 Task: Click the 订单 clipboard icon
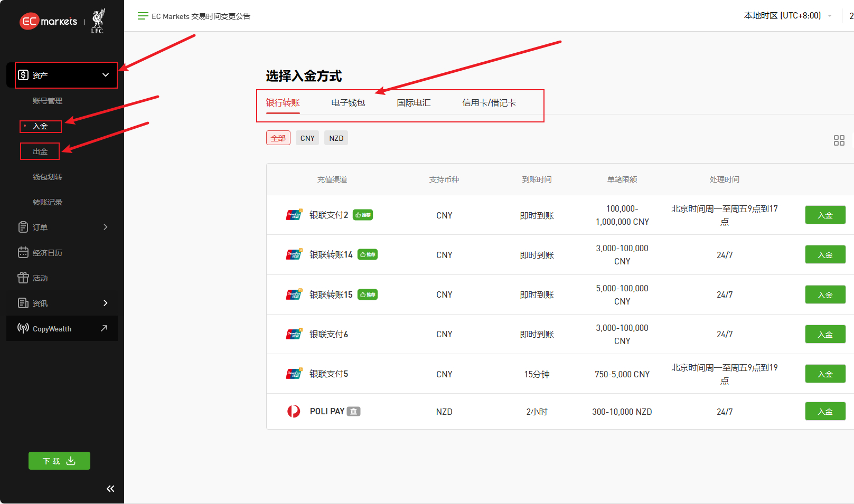coord(23,227)
